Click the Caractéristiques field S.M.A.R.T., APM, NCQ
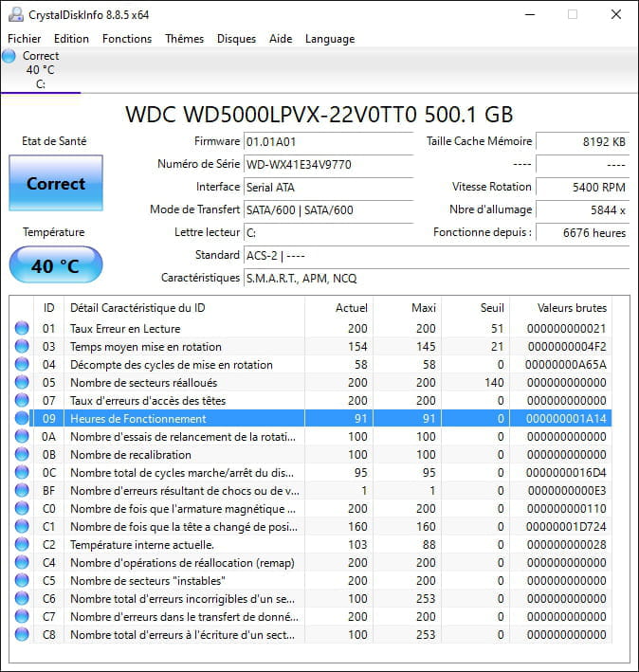Image resolution: width=639 pixels, height=672 pixels. click(437, 279)
